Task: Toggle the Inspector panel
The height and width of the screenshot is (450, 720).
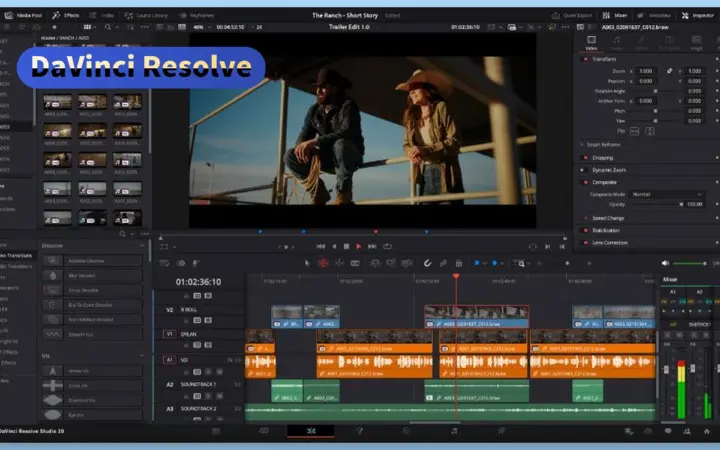Action: click(x=698, y=15)
